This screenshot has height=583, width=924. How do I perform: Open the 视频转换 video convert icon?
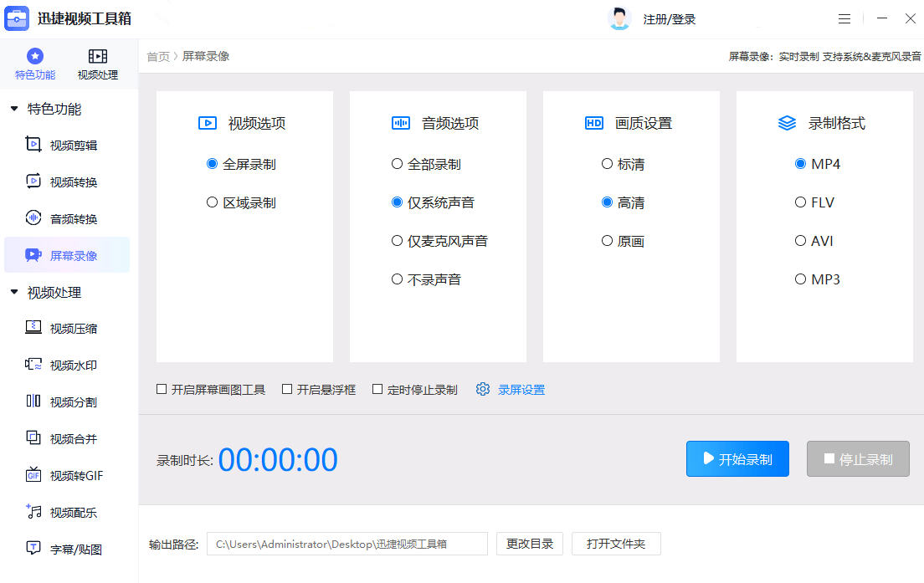[x=33, y=182]
